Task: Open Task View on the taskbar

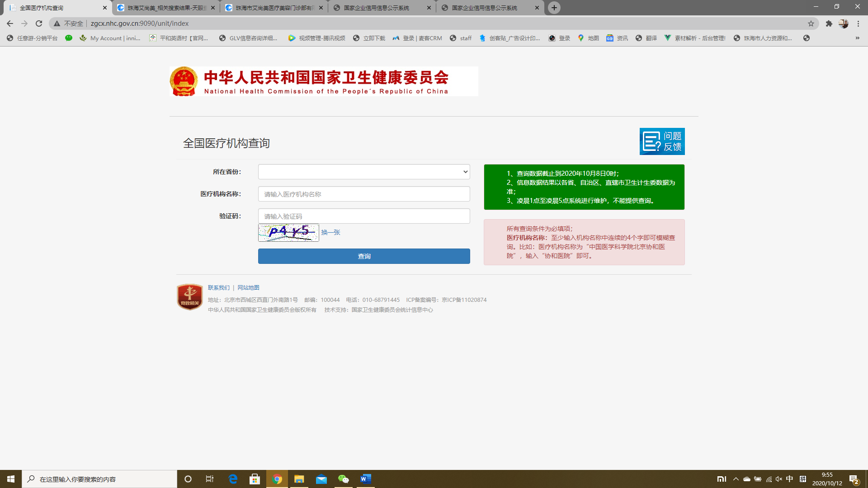Action: click(x=210, y=479)
